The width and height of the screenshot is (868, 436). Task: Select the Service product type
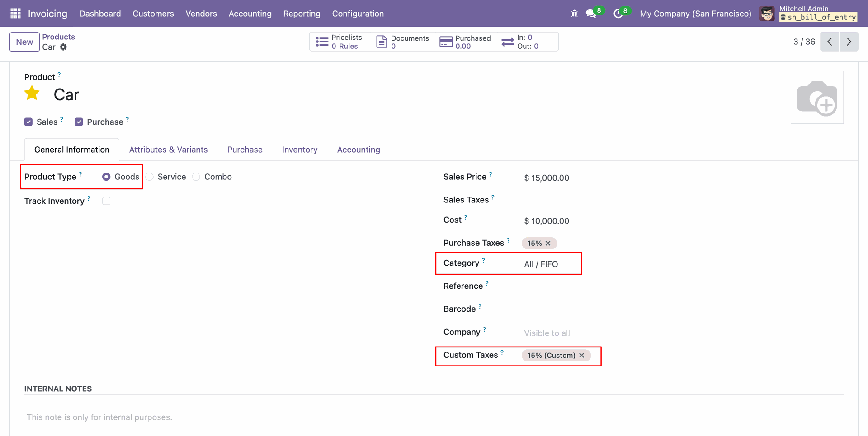[150, 177]
